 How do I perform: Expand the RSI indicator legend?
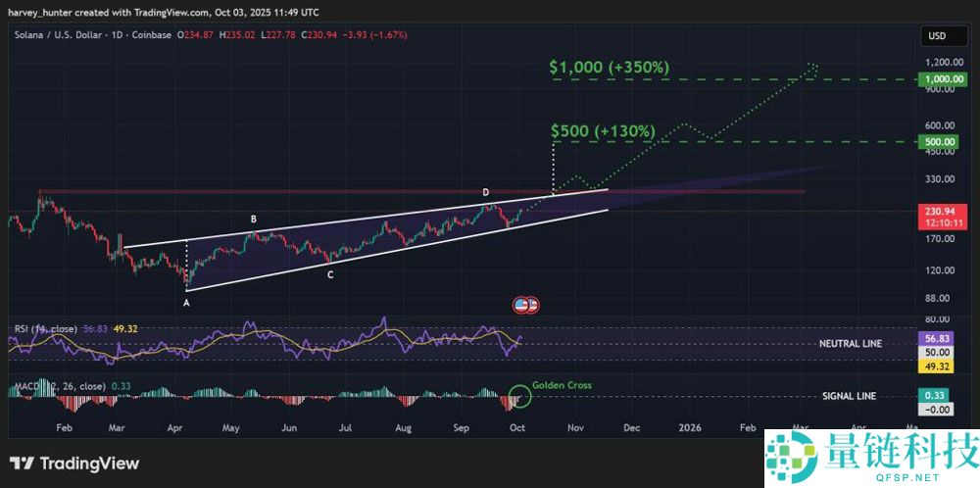(43, 328)
